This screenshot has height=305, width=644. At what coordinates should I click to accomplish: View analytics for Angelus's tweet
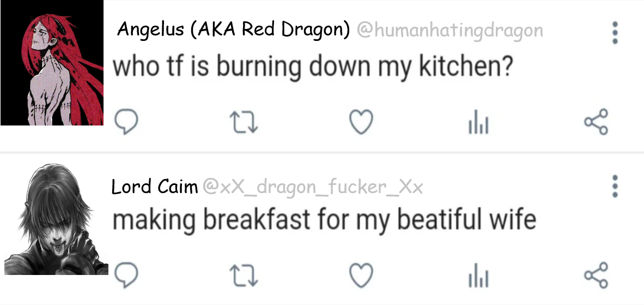[x=478, y=123]
